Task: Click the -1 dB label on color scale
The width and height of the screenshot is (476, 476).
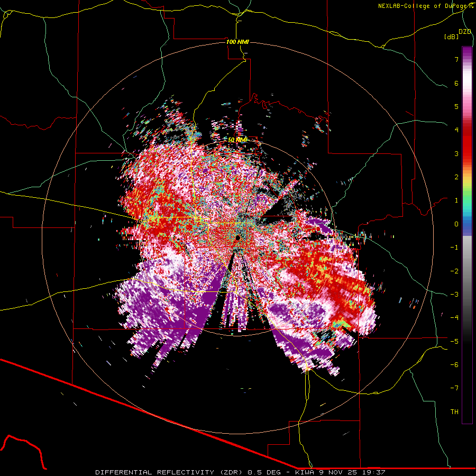Action: pyautogui.click(x=454, y=248)
